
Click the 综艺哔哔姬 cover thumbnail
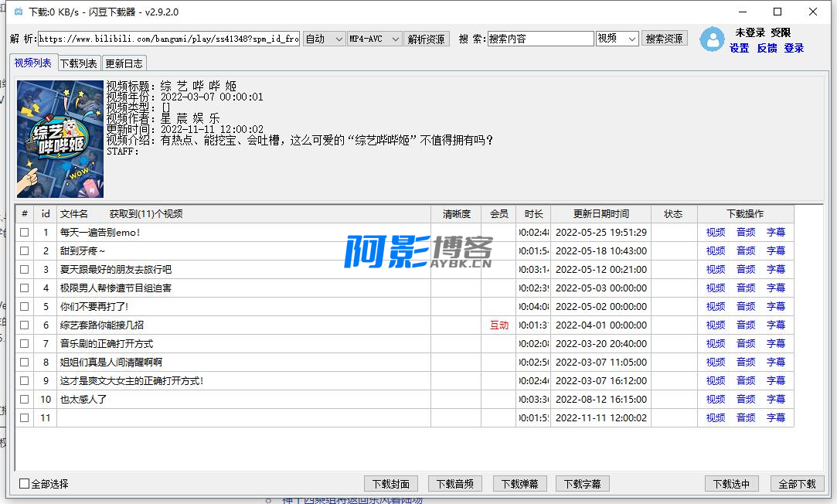click(60, 139)
